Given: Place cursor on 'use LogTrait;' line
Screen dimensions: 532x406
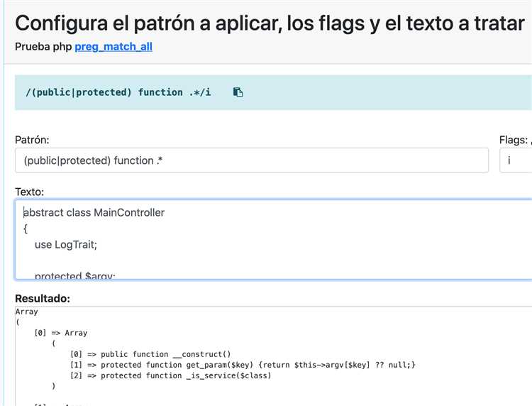Looking at the screenshot, I should click(65, 244).
